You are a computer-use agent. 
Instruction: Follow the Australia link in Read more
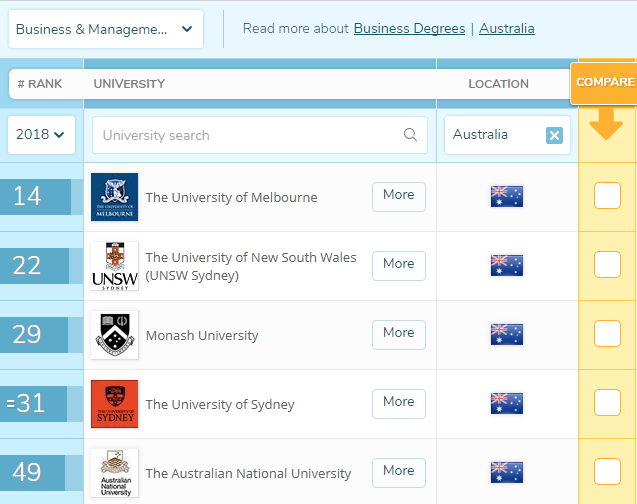pyautogui.click(x=507, y=28)
